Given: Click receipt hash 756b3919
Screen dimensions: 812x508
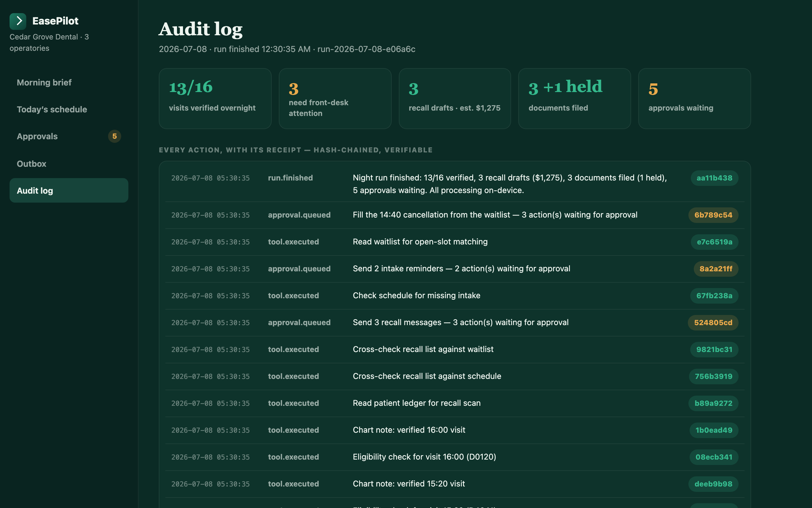Looking at the screenshot, I should tap(713, 376).
